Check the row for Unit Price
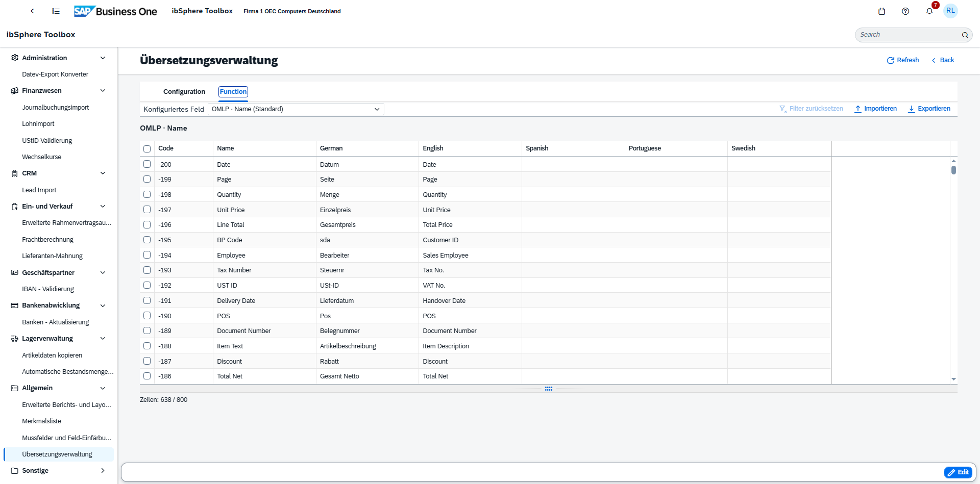The width and height of the screenshot is (980, 484). coord(147,210)
